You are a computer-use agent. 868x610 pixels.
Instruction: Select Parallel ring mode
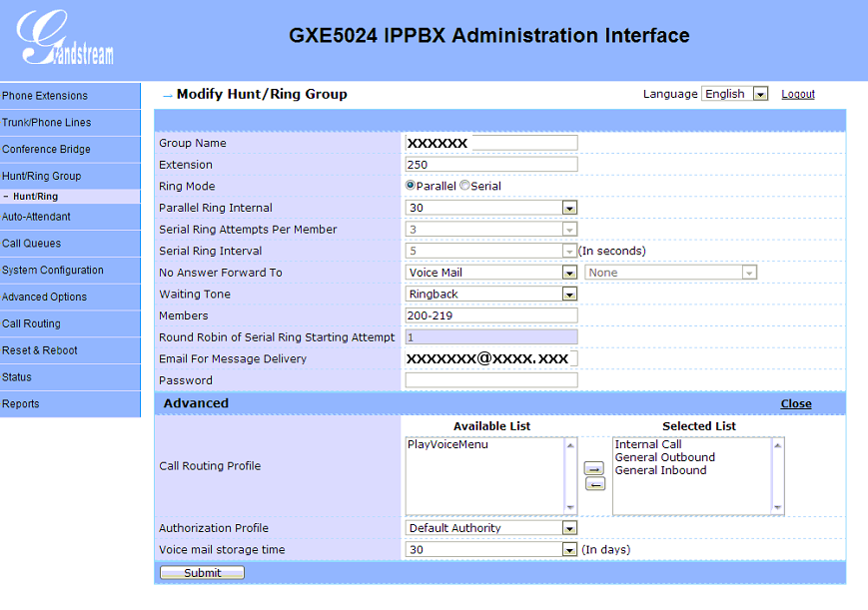[x=411, y=186]
